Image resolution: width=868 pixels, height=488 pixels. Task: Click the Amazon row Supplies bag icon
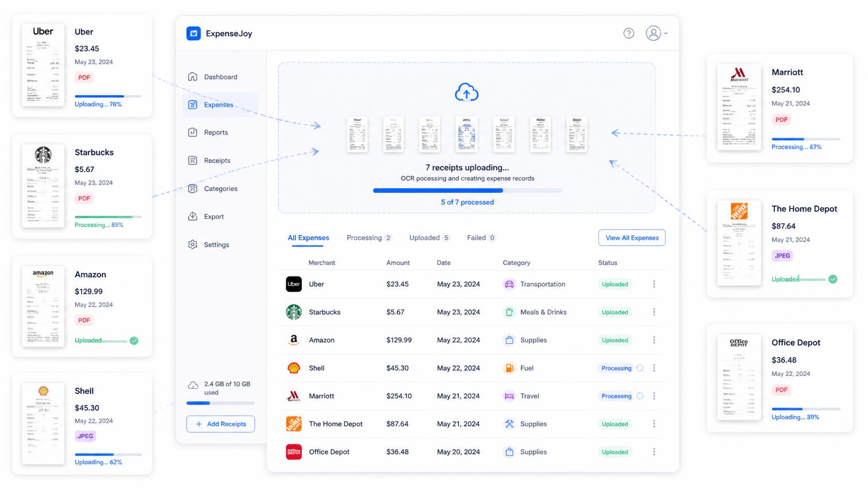tap(509, 340)
